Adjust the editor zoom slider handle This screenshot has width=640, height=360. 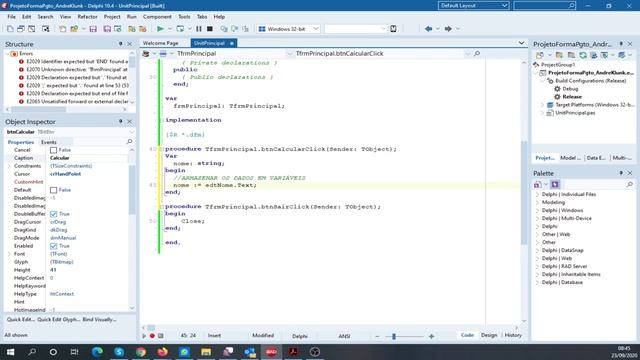point(394,336)
